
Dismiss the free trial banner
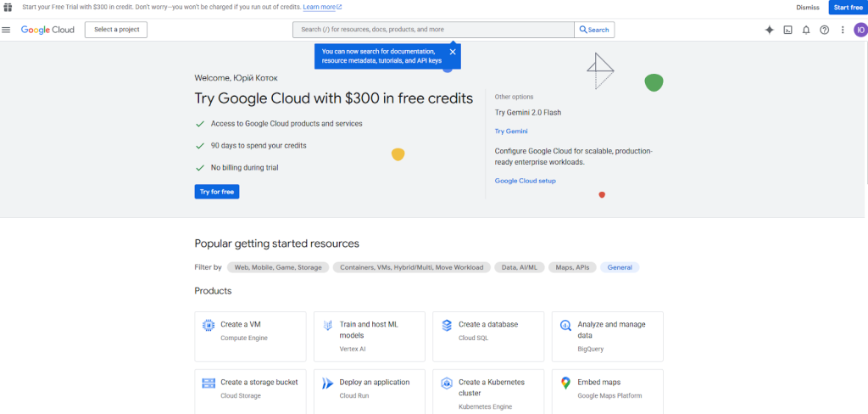[x=808, y=7]
